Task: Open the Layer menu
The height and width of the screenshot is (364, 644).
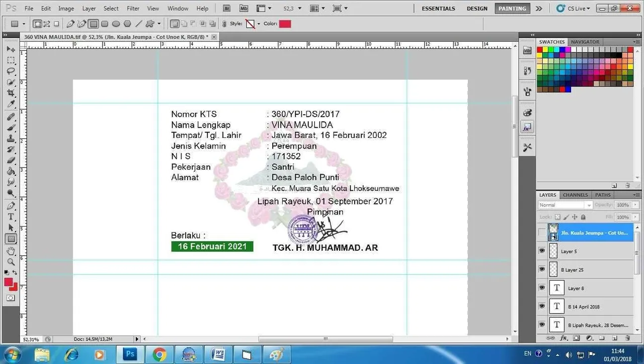Action: (89, 8)
